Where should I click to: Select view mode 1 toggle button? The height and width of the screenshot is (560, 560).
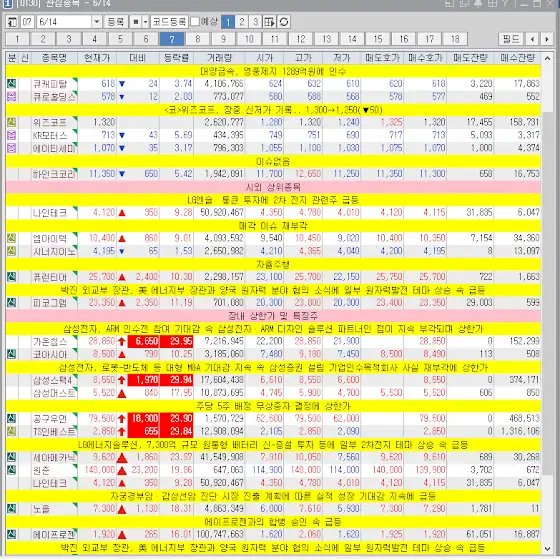coord(228,22)
